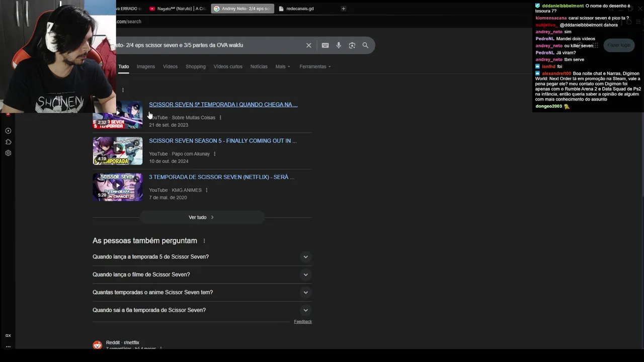644x362 pixels.
Task: Play the 2:32 '5 Temporada' video thumbnail
Action: (x=118, y=116)
